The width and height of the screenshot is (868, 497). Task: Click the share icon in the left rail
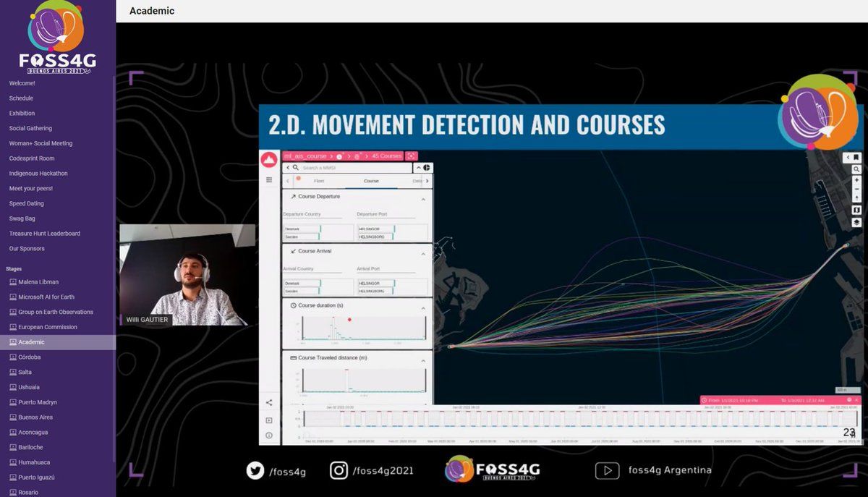click(269, 403)
